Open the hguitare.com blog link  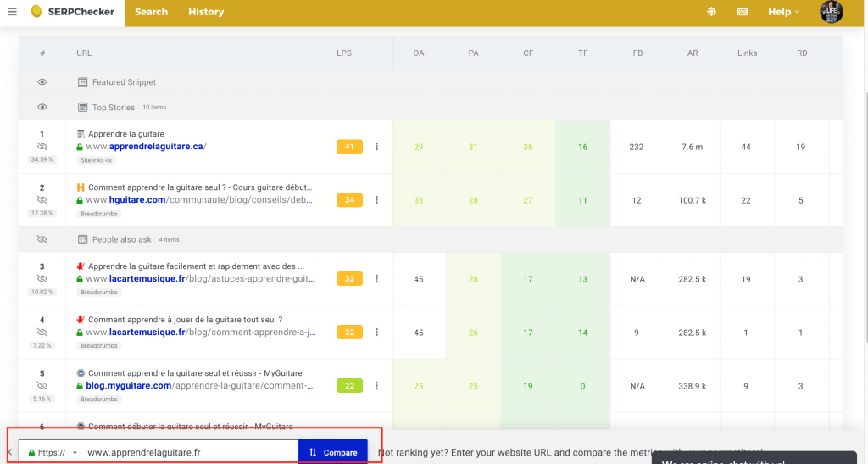199,200
